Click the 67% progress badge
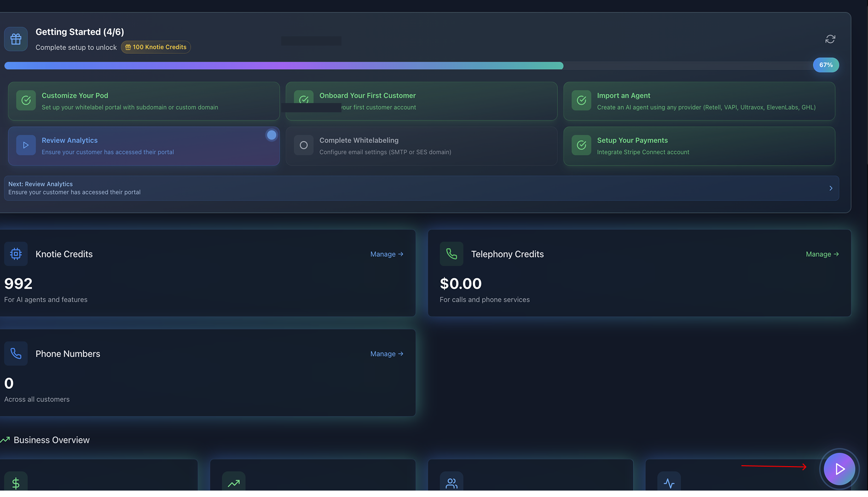This screenshot has height=497, width=868. [x=826, y=65]
